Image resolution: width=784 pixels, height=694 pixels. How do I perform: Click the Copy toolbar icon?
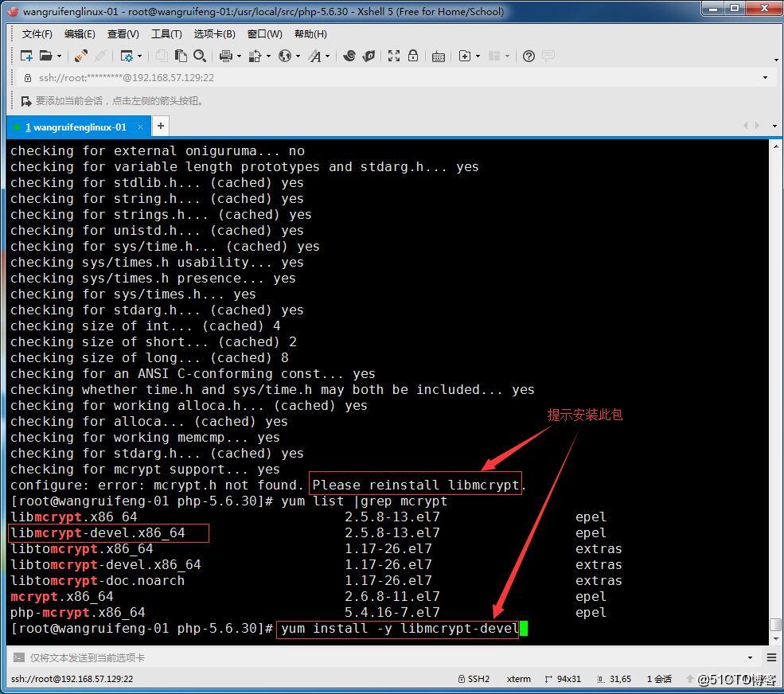pyautogui.click(x=161, y=56)
